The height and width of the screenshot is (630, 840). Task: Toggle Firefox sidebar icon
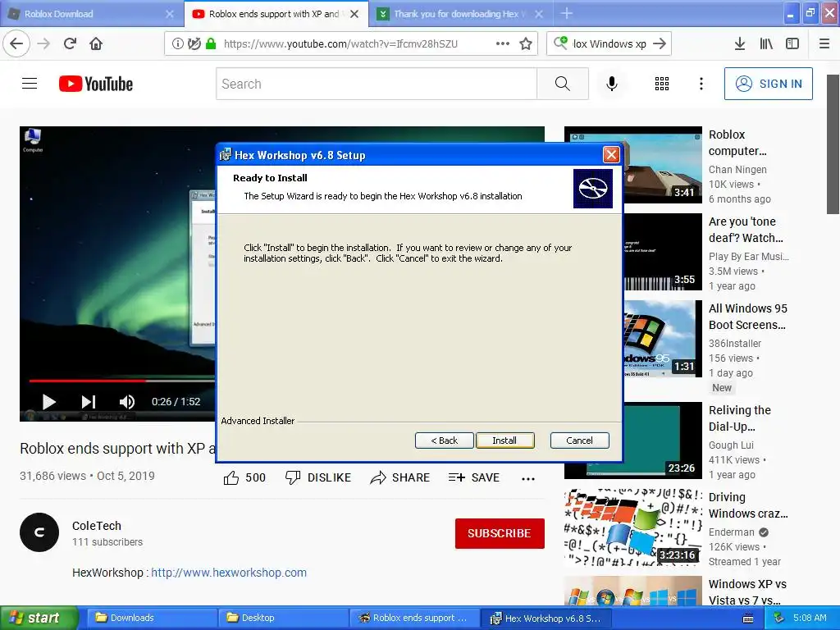(792, 44)
